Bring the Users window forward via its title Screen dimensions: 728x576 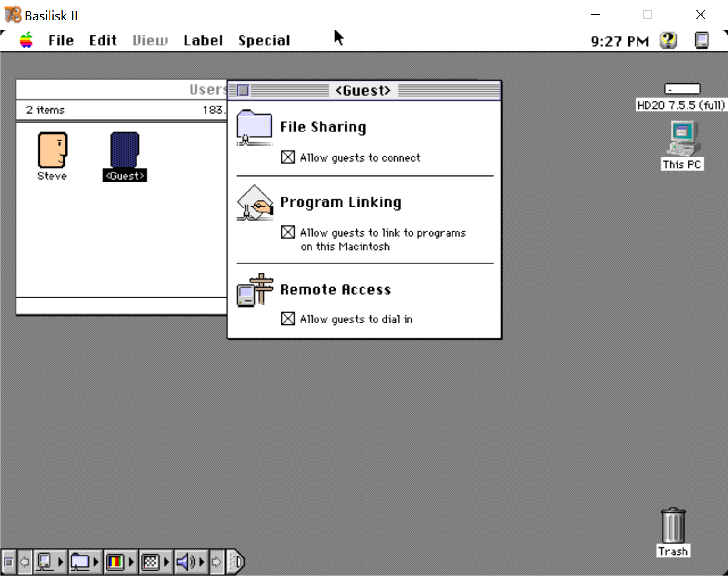208,89
